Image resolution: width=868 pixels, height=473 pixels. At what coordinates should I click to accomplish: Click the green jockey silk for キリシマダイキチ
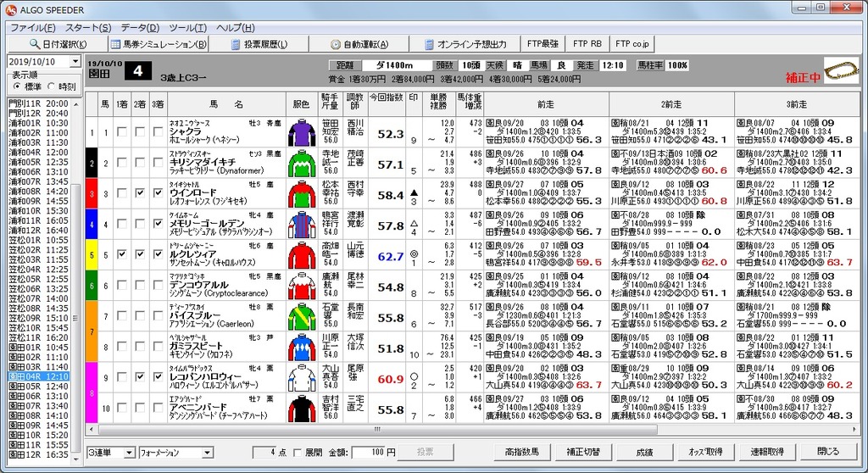click(302, 163)
